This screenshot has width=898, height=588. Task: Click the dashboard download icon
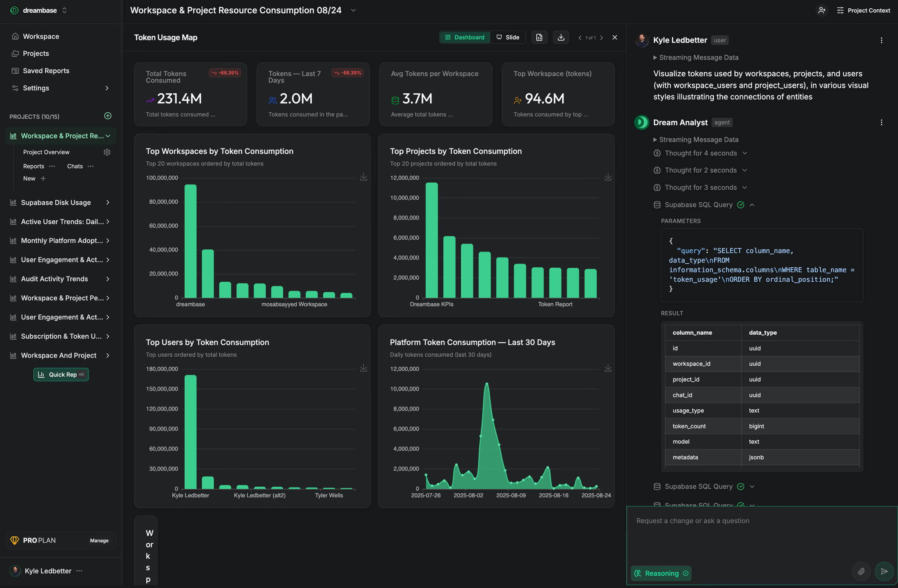click(x=561, y=38)
